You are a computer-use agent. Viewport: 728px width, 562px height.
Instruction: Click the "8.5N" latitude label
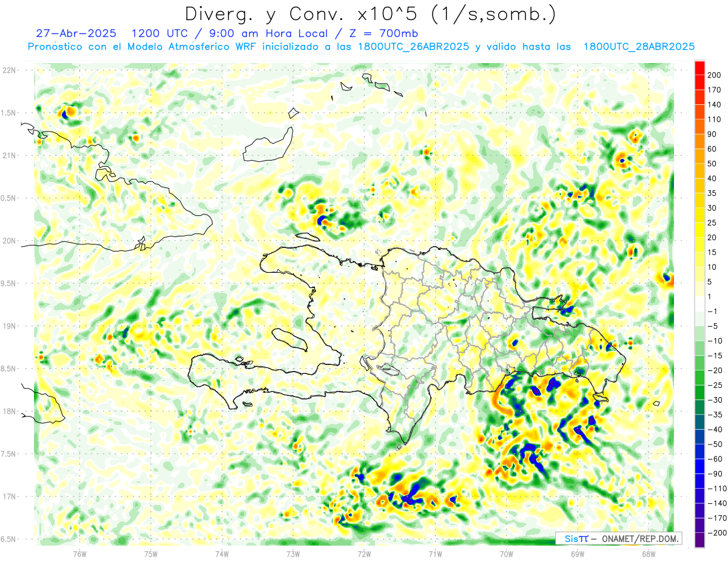pyautogui.click(x=8, y=369)
